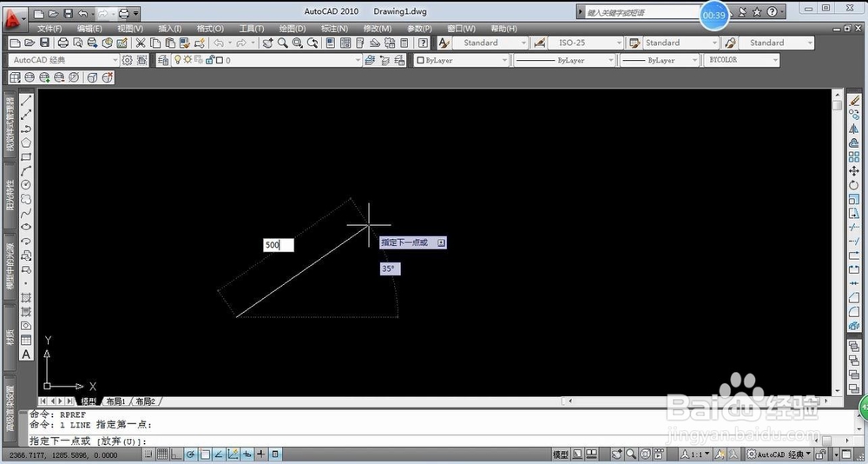Open the 绘图(D) menu
868x464 pixels.
(293, 29)
